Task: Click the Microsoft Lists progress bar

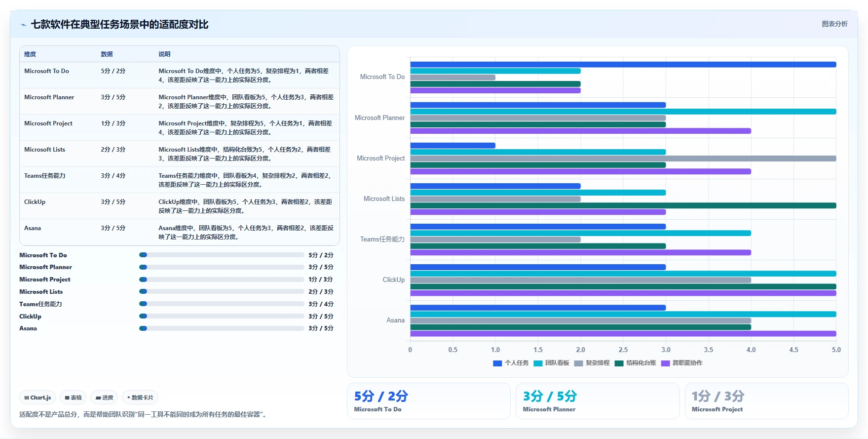Action: 222,292
